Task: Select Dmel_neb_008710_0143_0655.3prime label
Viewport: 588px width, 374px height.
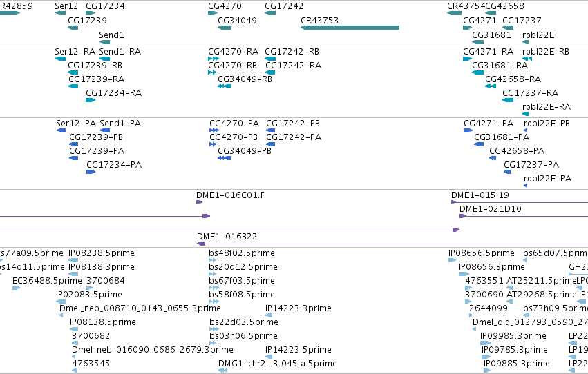Action: (x=140, y=308)
